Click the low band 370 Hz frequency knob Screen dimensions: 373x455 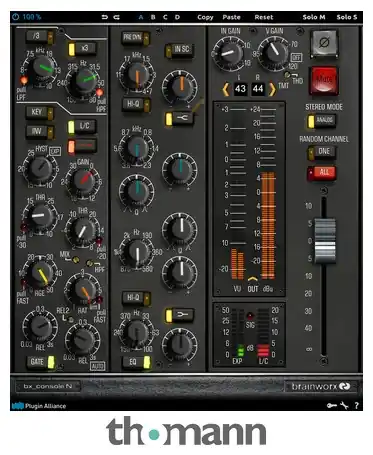(x=136, y=333)
